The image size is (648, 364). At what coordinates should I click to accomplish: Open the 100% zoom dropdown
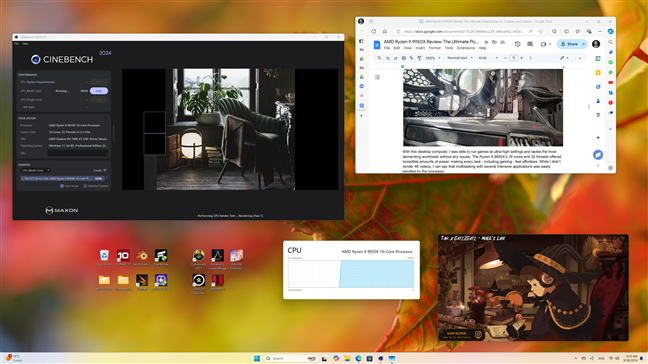click(x=433, y=58)
